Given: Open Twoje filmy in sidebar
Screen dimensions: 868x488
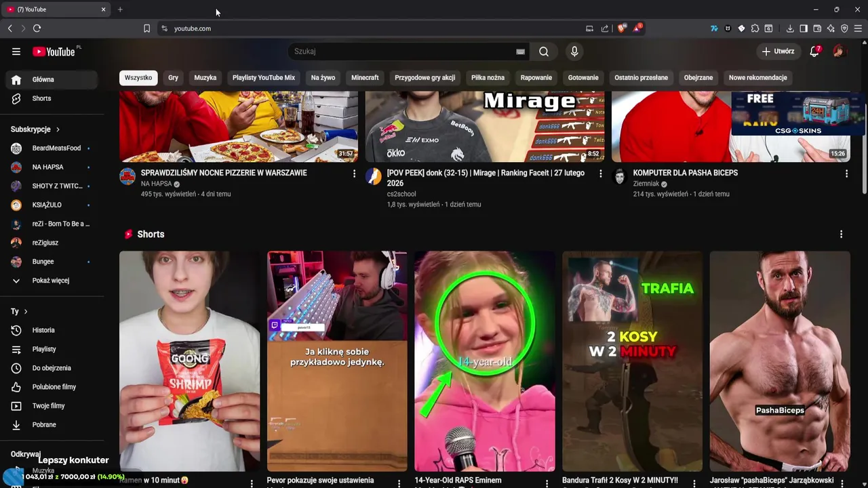Looking at the screenshot, I should click(52, 406).
